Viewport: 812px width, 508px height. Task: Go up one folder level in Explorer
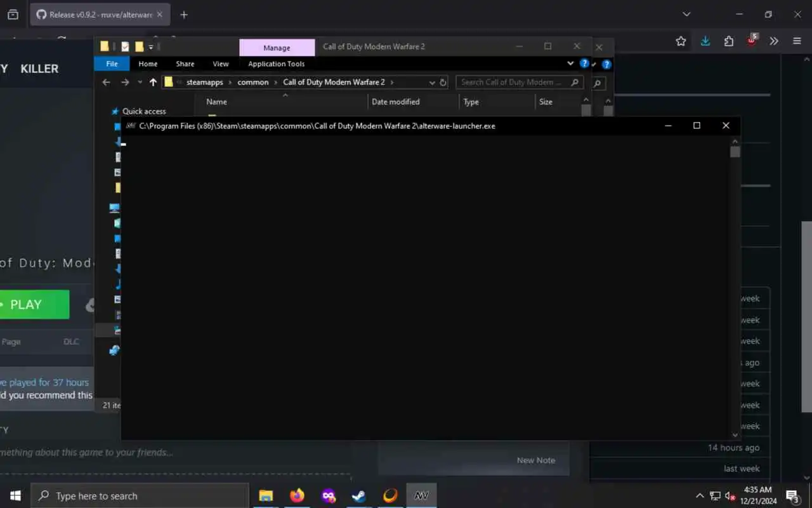[153, 82]
